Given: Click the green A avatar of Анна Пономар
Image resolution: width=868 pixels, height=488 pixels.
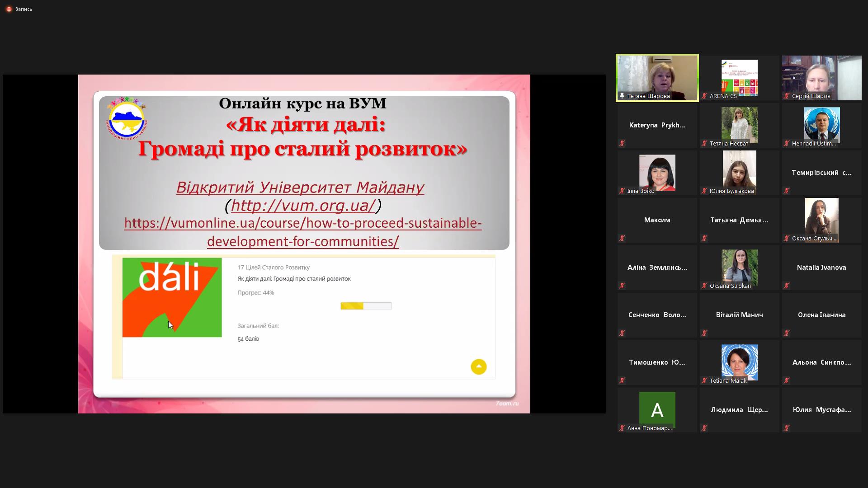Looking at the screenshot, I should [657, 409].
